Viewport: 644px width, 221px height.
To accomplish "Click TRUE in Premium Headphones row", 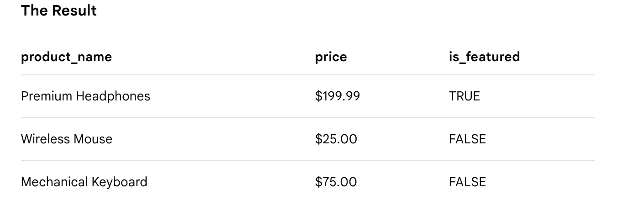I will (x=465, y=96).
